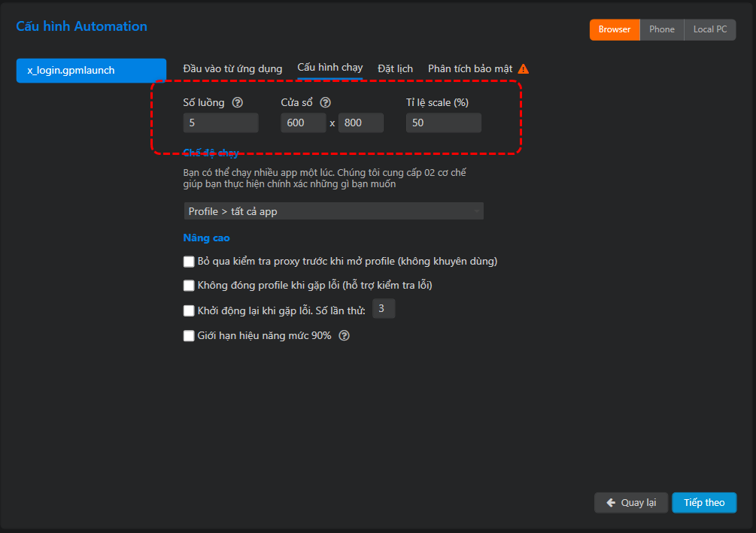Switch to the Đặt lịch tab
The height and width of the screenshot is (533, 756).
[395, 68]
